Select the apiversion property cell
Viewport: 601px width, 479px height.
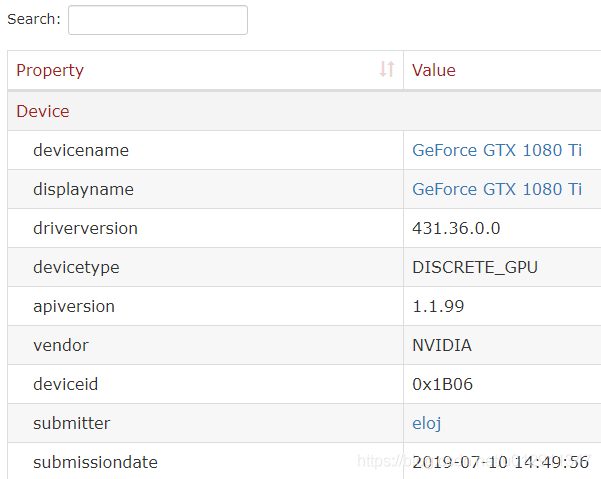(205, 307)
